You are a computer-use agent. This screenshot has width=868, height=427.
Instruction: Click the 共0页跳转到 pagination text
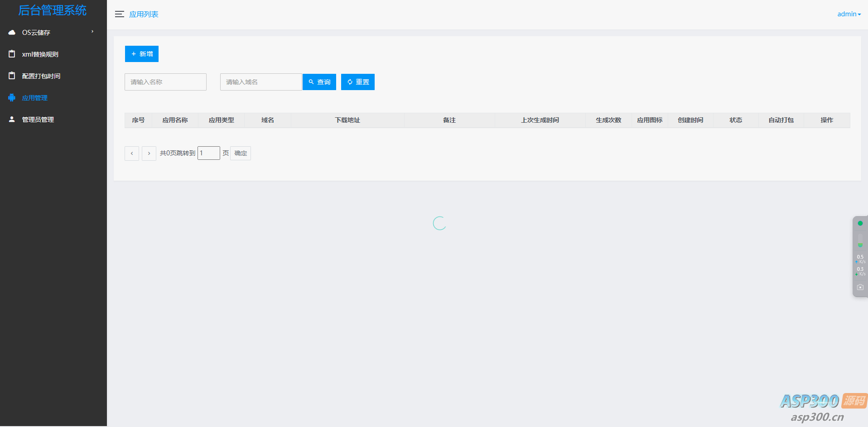click(178, 153)
